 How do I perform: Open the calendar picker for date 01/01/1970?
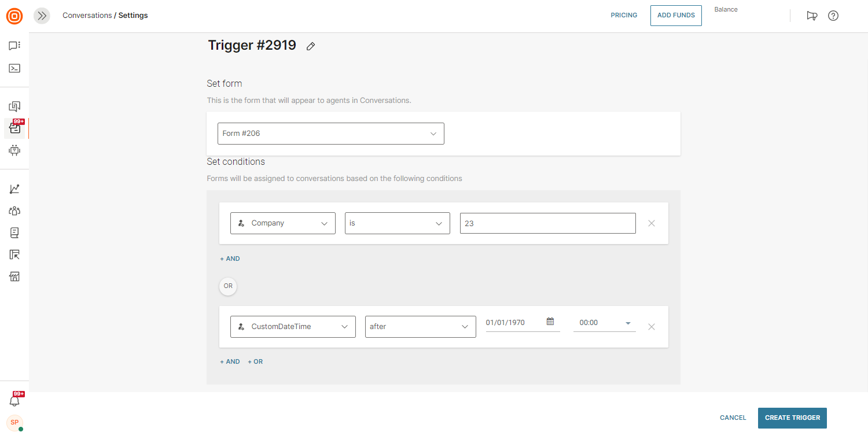coord(550,322)
